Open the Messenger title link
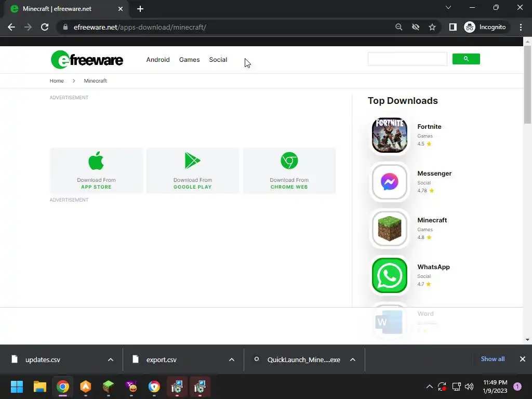Viewport: 532px width, 399px height. tap(434, 174)
